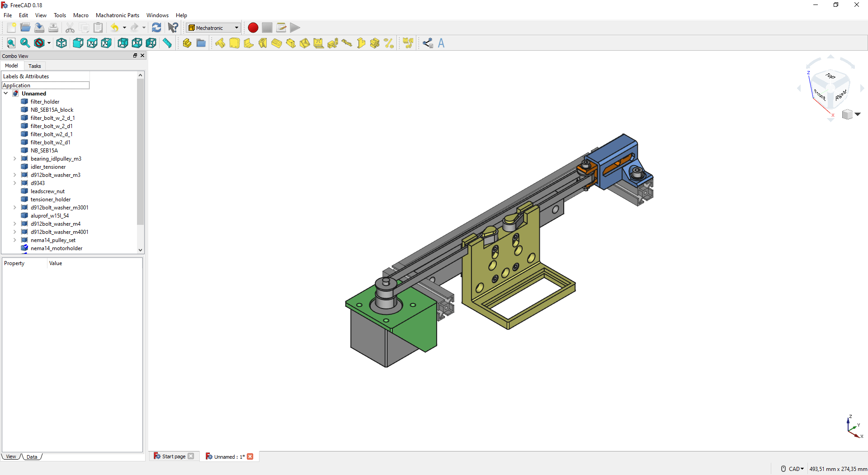Fit all content in the view
This screenshot has height=475, width=868.
click(11, 43)
